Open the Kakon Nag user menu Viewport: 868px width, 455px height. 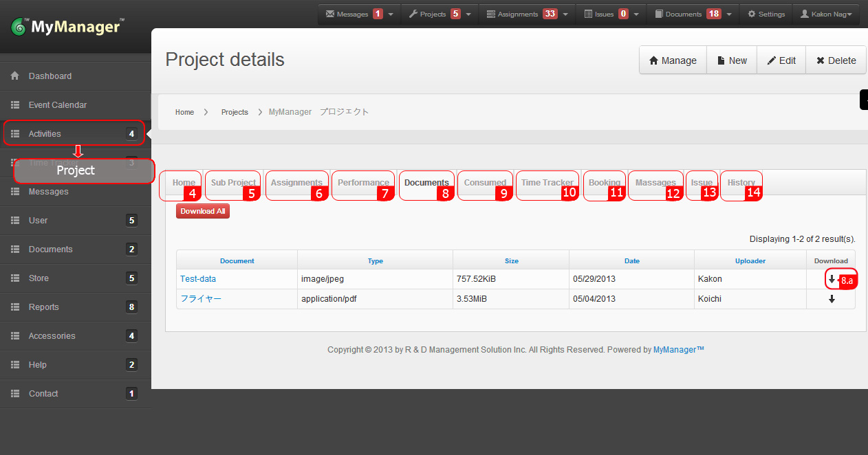(x=826, y=14)
